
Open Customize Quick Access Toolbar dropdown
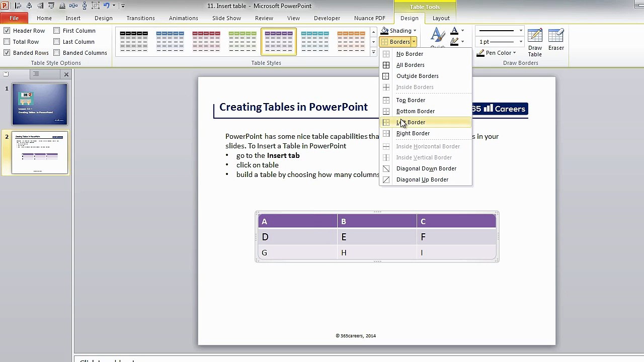pyautogui.click(x=123, y=6)
